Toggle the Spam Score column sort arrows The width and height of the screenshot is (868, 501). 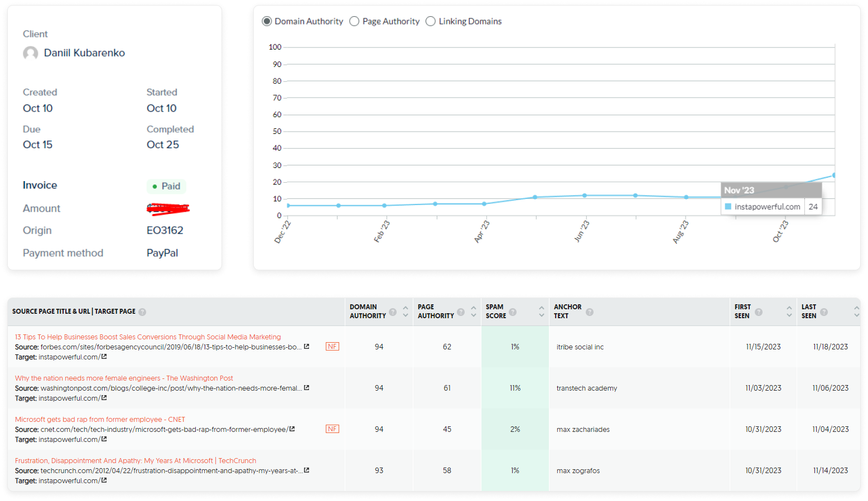(x=541, y=312)
